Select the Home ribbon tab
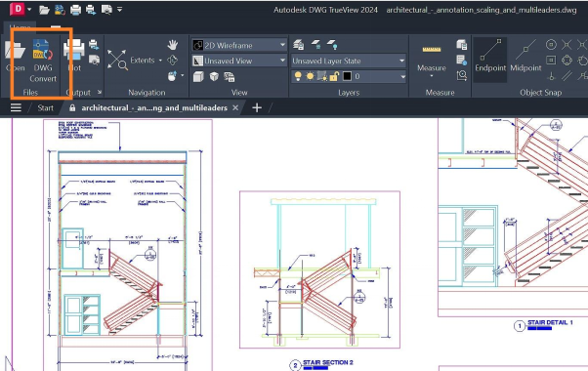The image size is (588, 371). click(20, 28)
